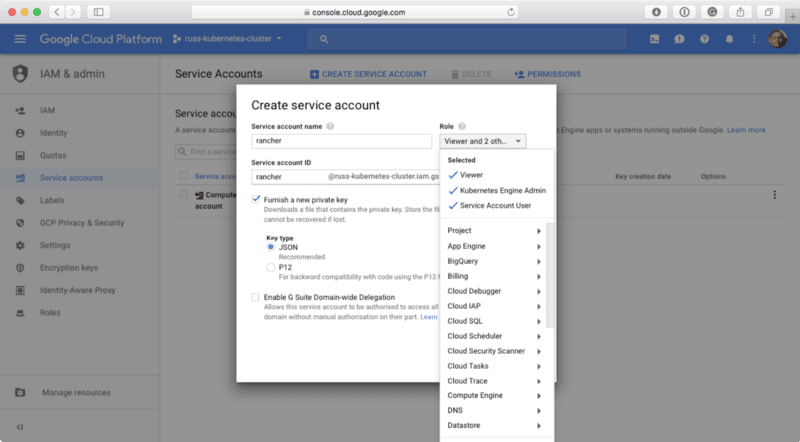This screenshot has width=800, height=442.
Task: Open Encryption keys in sidebar
Action: coord(68,267)
